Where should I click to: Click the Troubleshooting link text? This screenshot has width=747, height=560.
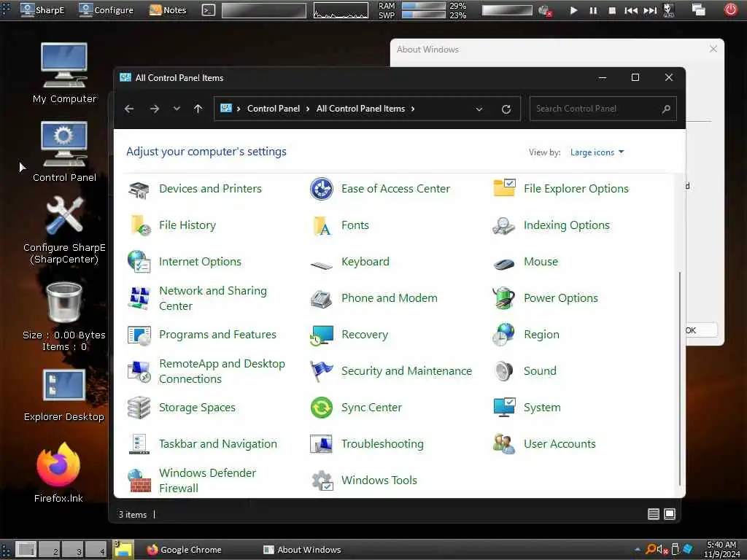click(382, 444)
